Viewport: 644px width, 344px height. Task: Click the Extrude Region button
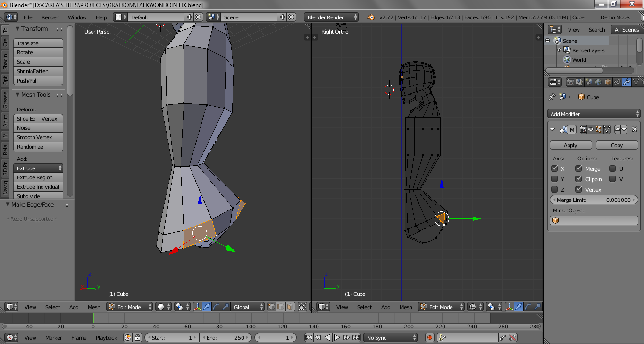pyautogui.click(x=38, y=177)
